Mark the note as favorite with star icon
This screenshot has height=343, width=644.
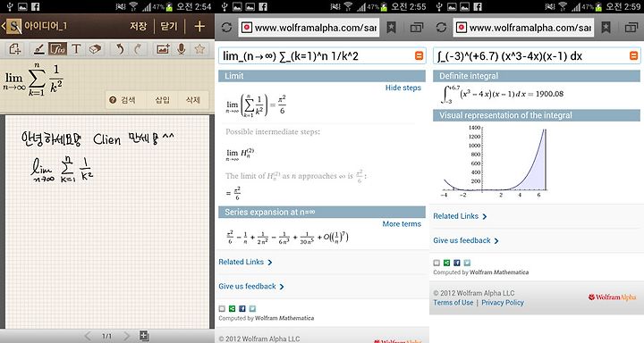[x=199, y=49]
